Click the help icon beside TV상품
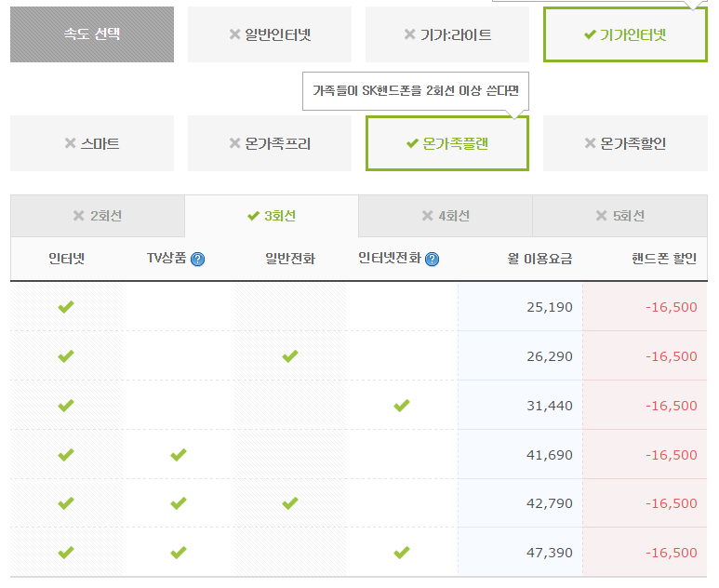719x588 pixels. coord(197,260)
